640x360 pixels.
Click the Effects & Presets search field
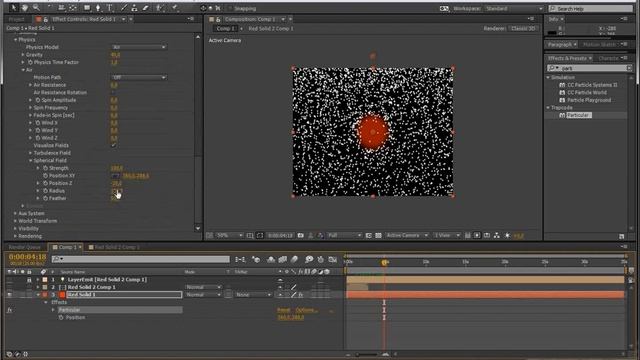coord(589,68)
